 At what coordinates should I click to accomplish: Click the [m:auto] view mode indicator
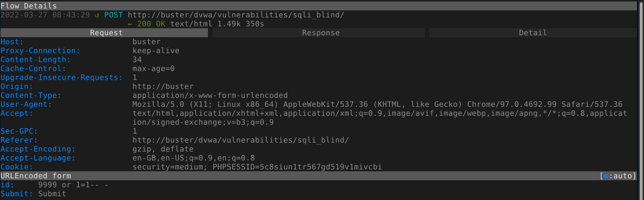pos(618,176)
